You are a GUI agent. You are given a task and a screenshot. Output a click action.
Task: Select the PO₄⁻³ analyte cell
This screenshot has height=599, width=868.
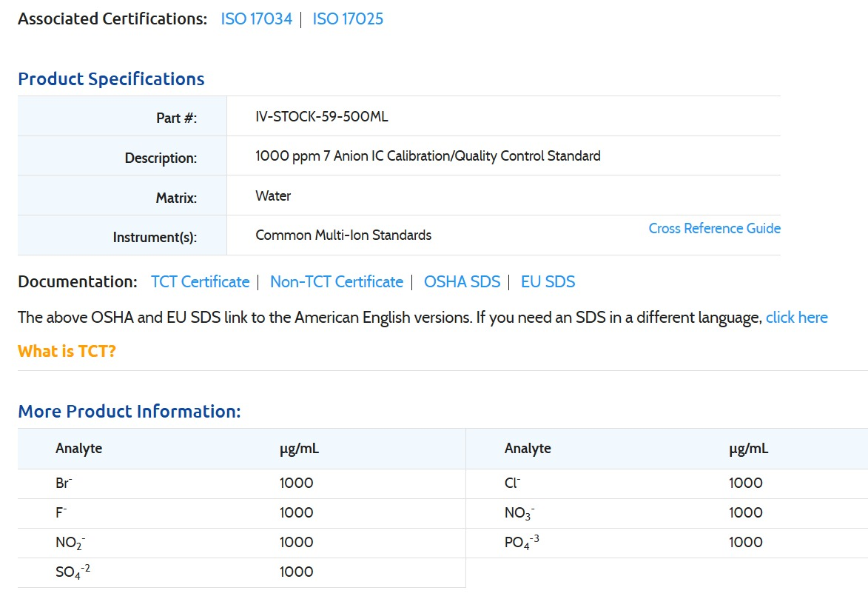point(522,543)
